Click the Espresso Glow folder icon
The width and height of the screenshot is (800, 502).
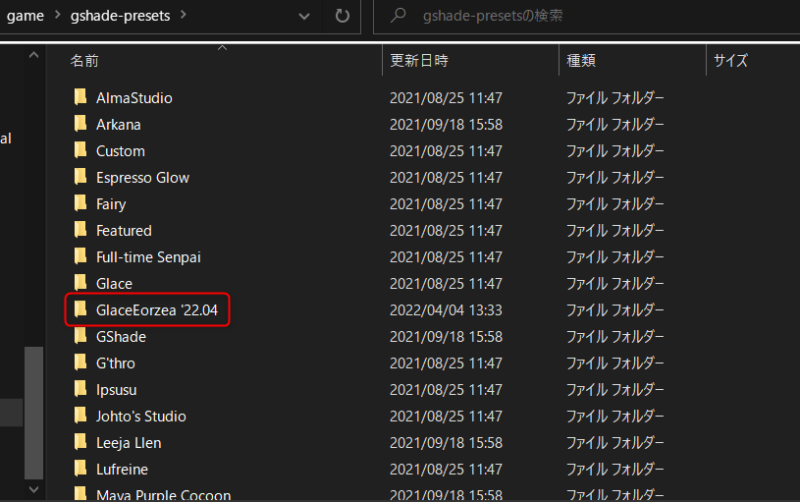(80, 176)
